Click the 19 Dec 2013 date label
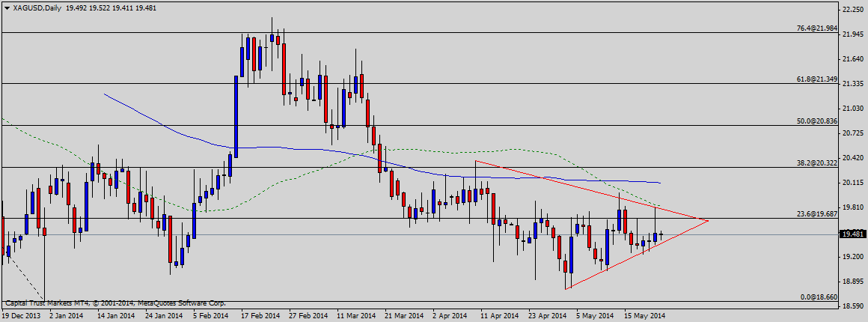This screenshot has height=322, width=868. 21,316
